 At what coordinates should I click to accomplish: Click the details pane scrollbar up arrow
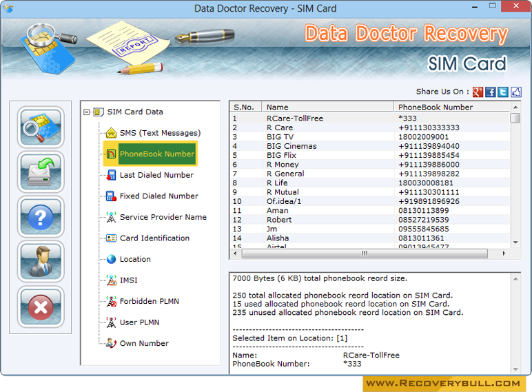pyautogui.click(x=515, y=279)
